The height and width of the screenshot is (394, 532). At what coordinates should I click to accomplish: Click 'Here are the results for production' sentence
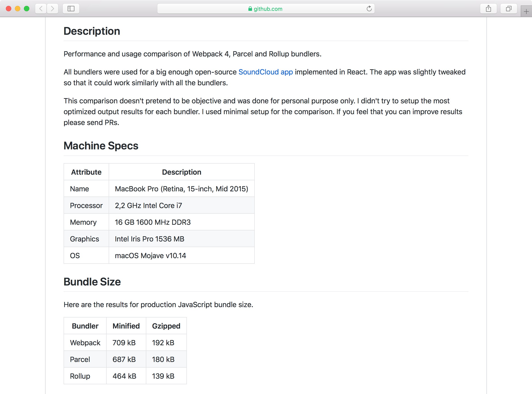[x=158, y=305]
